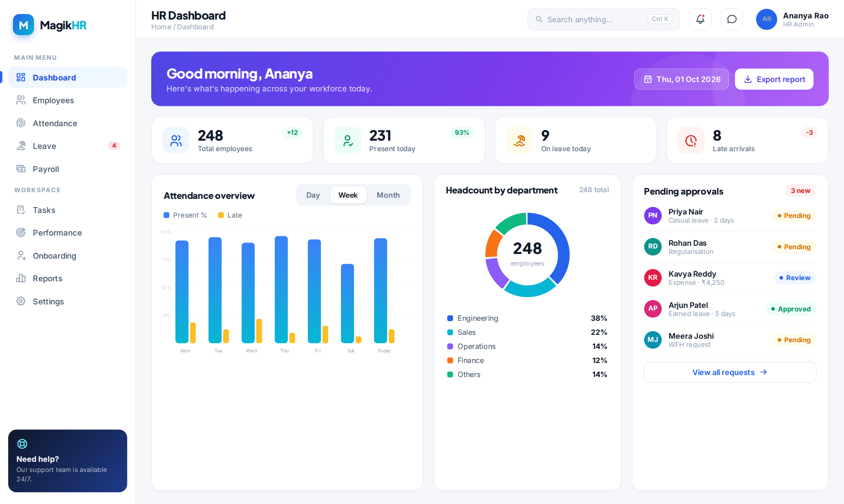Viewport: 844px width, 504px height.
Task: Open the chat messages icon
Action: point(732,19)
